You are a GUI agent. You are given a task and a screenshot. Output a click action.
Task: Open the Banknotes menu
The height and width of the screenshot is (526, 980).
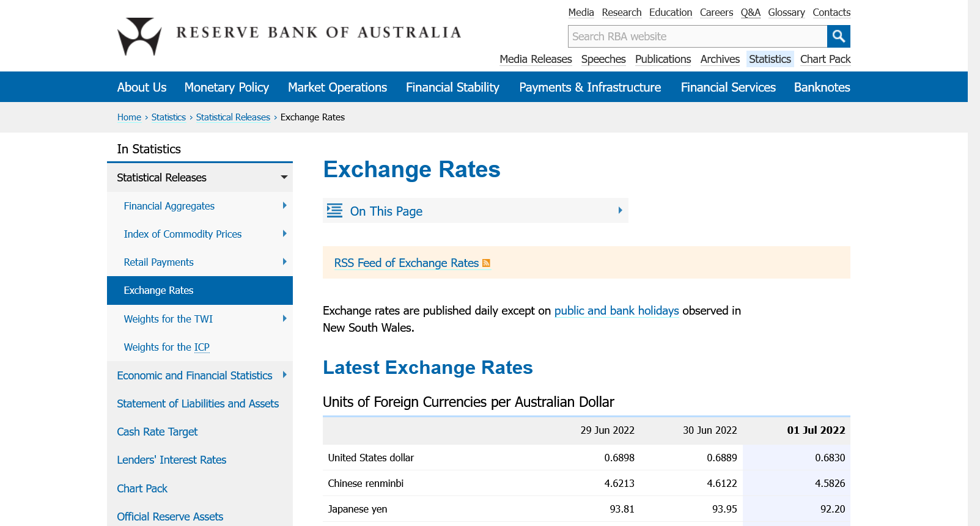[x=822, y=87]
